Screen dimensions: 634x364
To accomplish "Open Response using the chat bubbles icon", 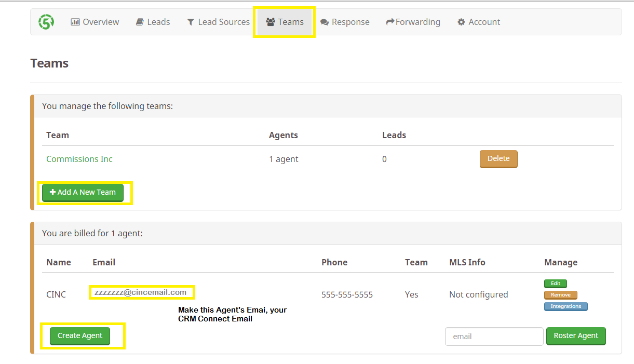I will (325, 22).
